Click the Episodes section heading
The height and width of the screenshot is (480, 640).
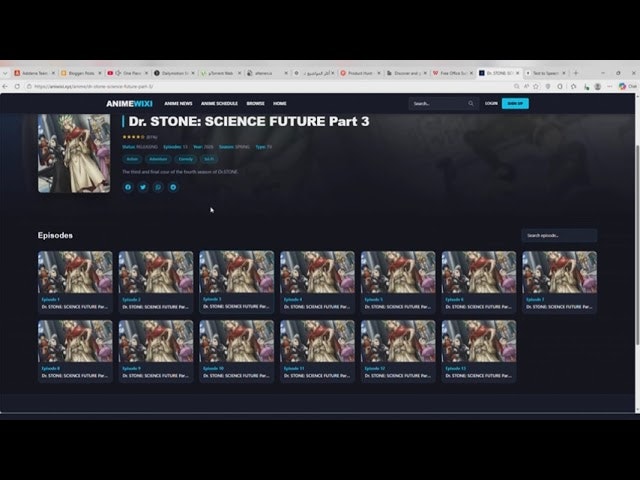point(55,236)
